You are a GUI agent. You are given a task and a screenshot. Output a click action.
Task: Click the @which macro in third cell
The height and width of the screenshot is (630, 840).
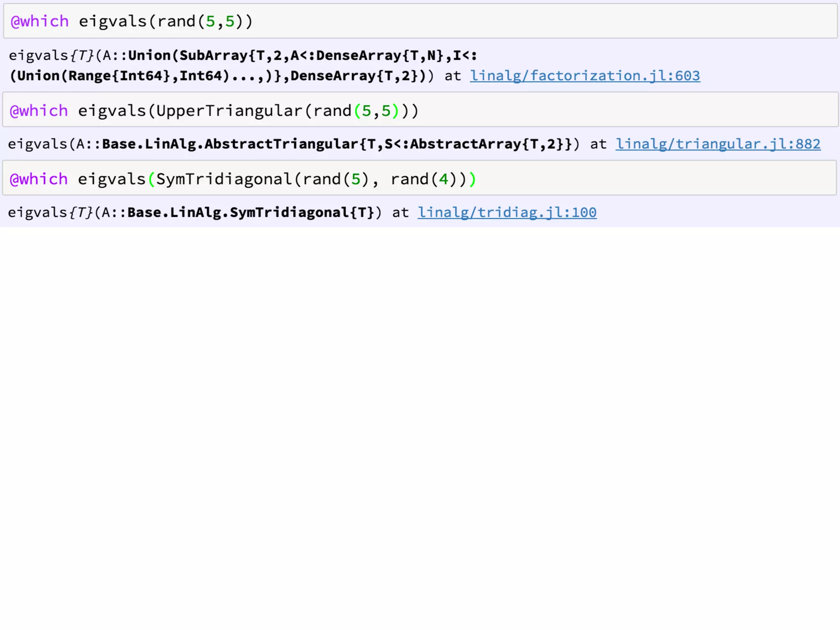[39, 179]
